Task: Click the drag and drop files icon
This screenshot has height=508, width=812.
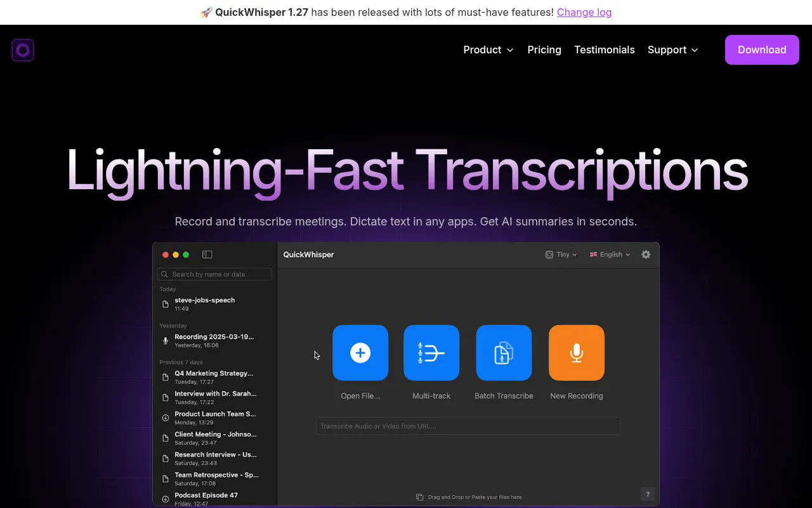Action: coord(419,497)
